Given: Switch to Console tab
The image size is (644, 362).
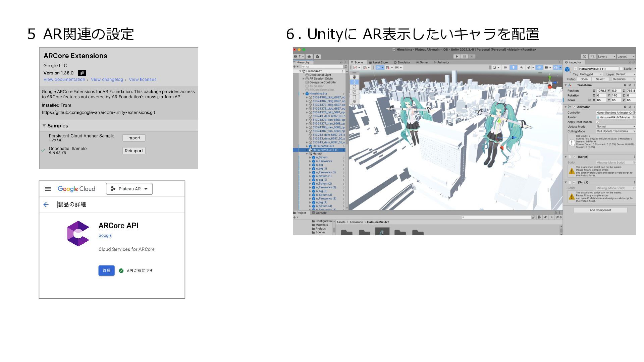Looking at the screenshot, I should 319,213.
